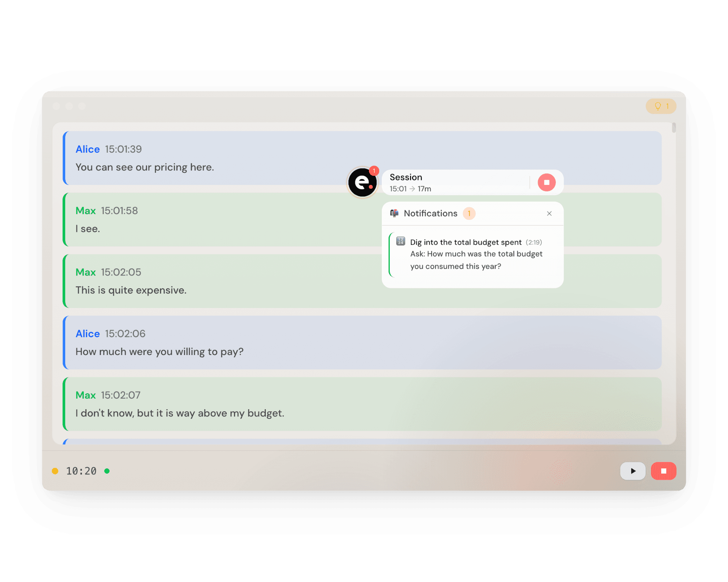Screen dimensions: 728x582
Task: Click the Session title in the widget
Action: coord(406,177)
